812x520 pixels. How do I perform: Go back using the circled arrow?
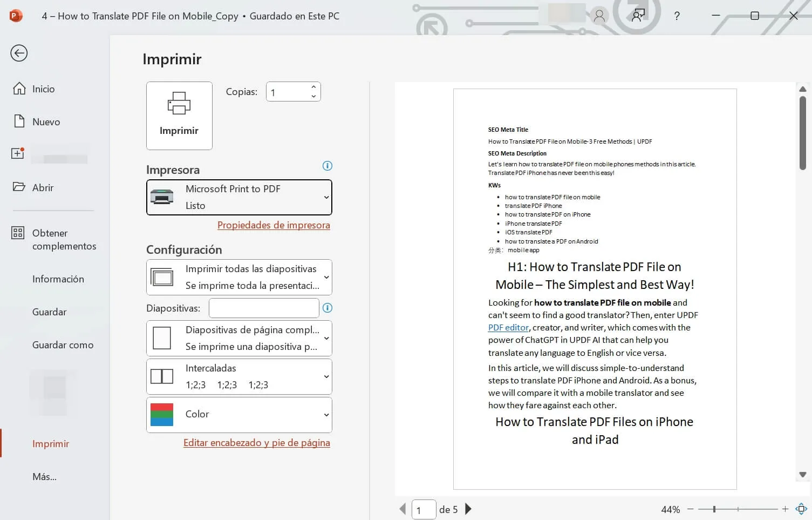click(19, 53)
